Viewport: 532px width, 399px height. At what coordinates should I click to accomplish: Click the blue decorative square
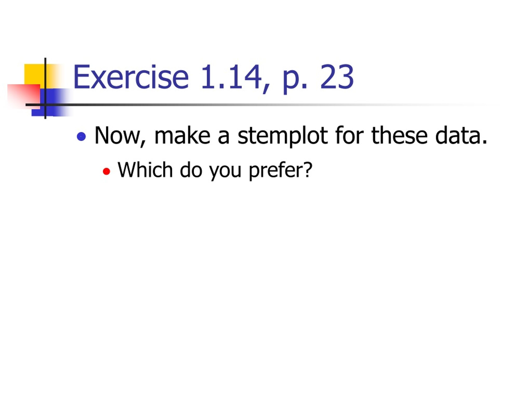[x=52, y=102]
